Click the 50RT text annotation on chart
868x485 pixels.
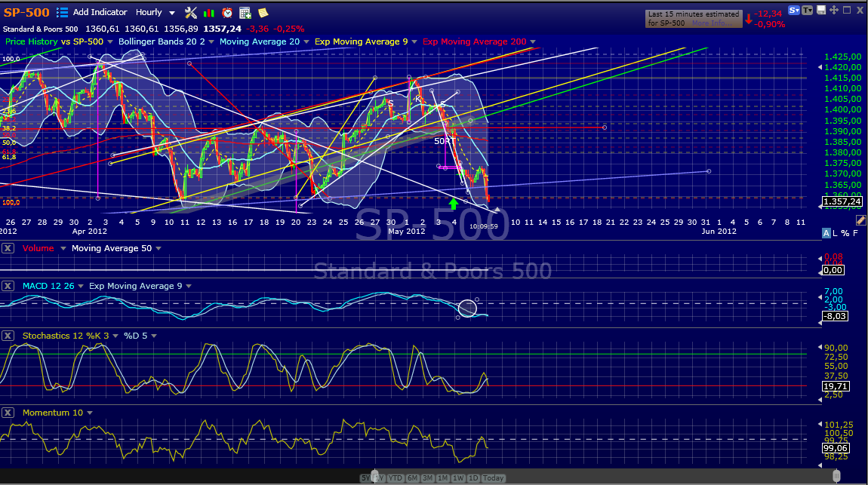(445, 141)
